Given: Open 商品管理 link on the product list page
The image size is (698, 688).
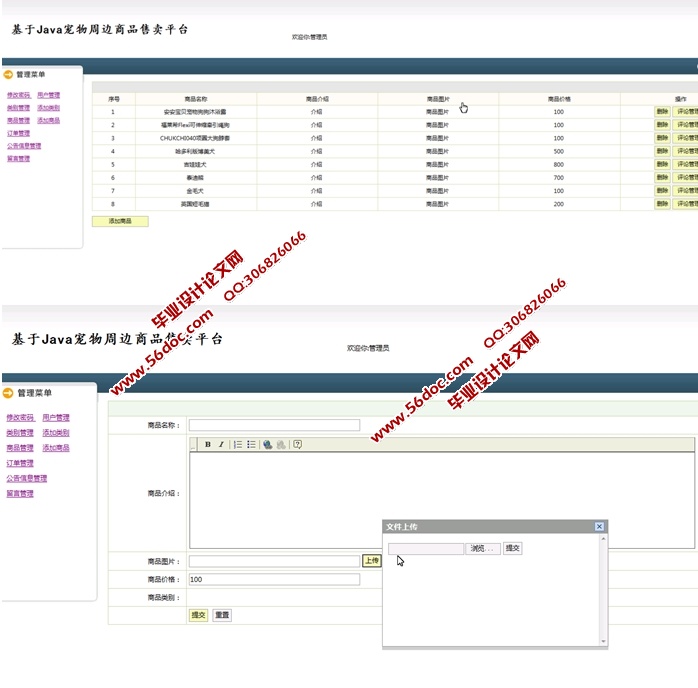Looking at the screenshot, I should pyautogui.click(x=19, y=120).
